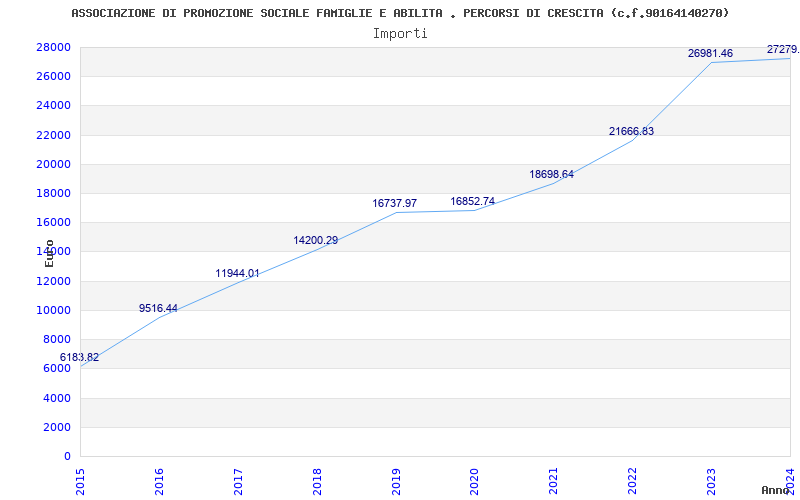Viewport: 800px width, 500px height.
Task: Click the 22000 y-axis value
Action: (x=54, y=135)
